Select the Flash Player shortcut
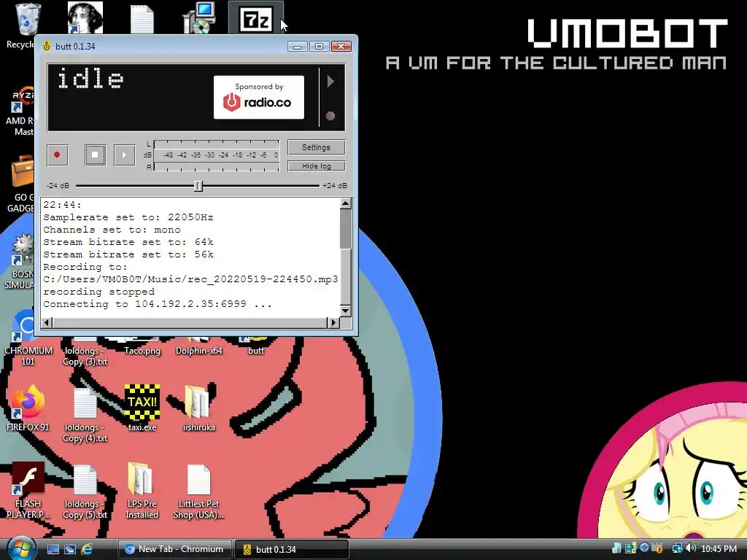This screenshot has width=747, height=560. (x=28, y=491)
